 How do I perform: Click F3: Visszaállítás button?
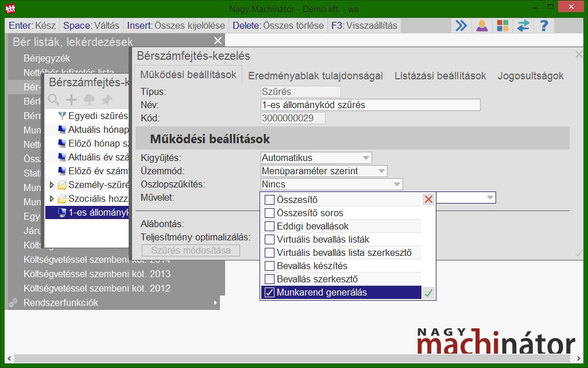[364, 25]
